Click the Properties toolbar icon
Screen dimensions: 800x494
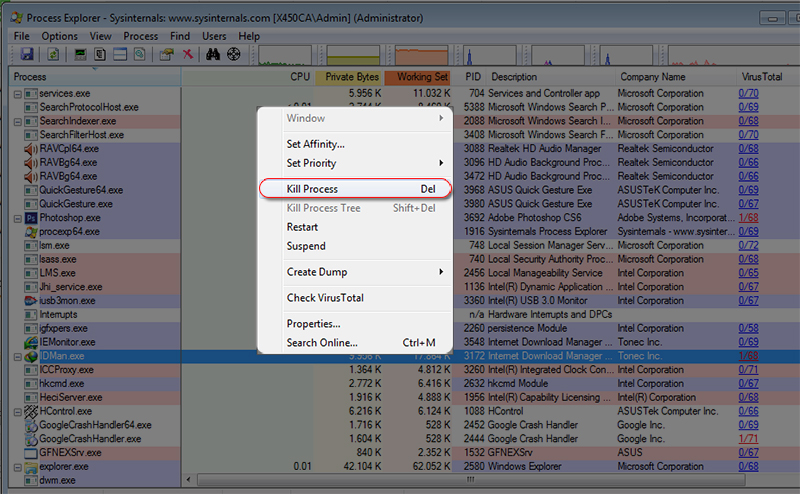tap(166, 54)
